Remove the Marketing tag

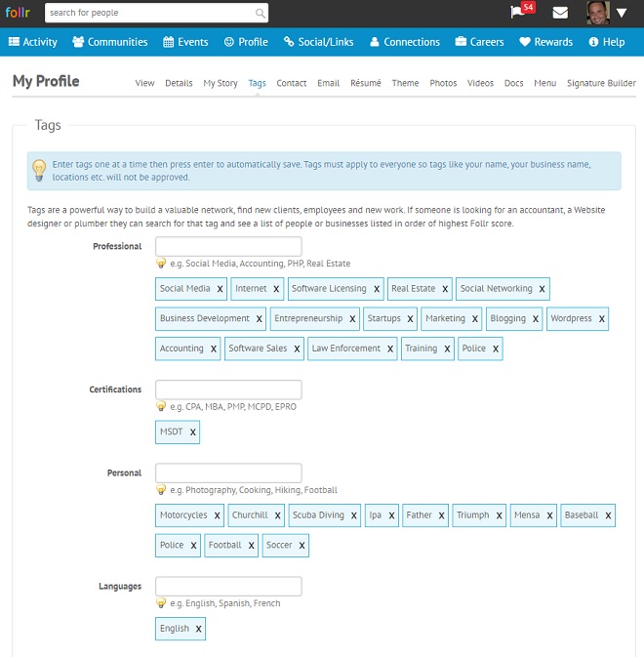[x=475, y=319]
